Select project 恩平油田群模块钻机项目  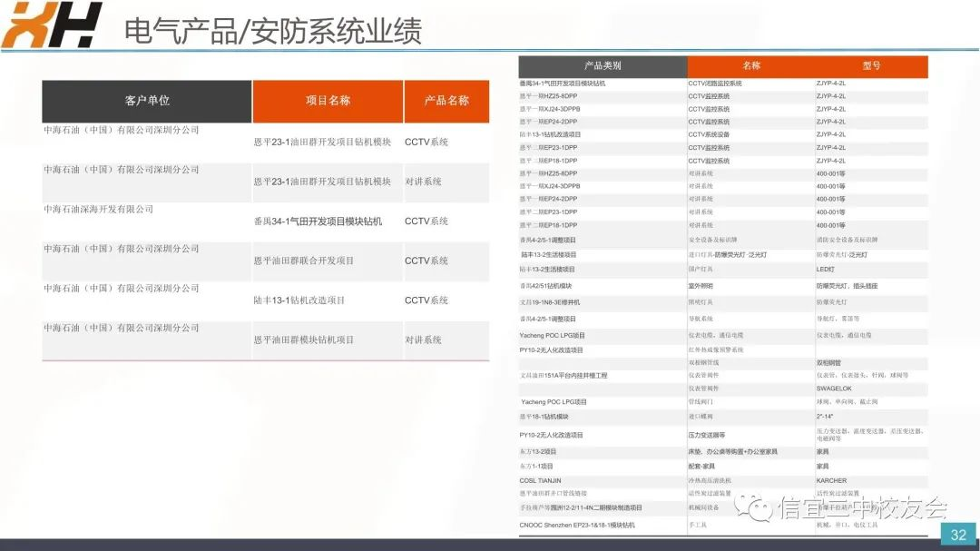pyautogui.click(x=304, y=339)
